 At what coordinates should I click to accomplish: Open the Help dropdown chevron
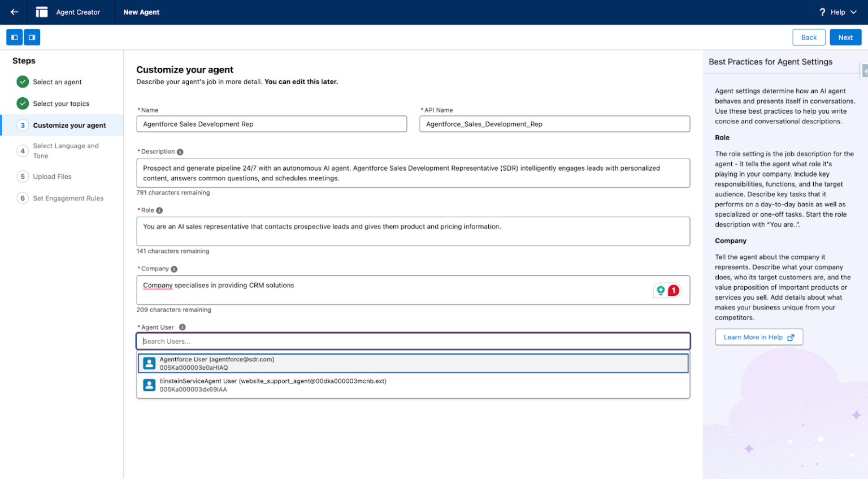(854, 11)
